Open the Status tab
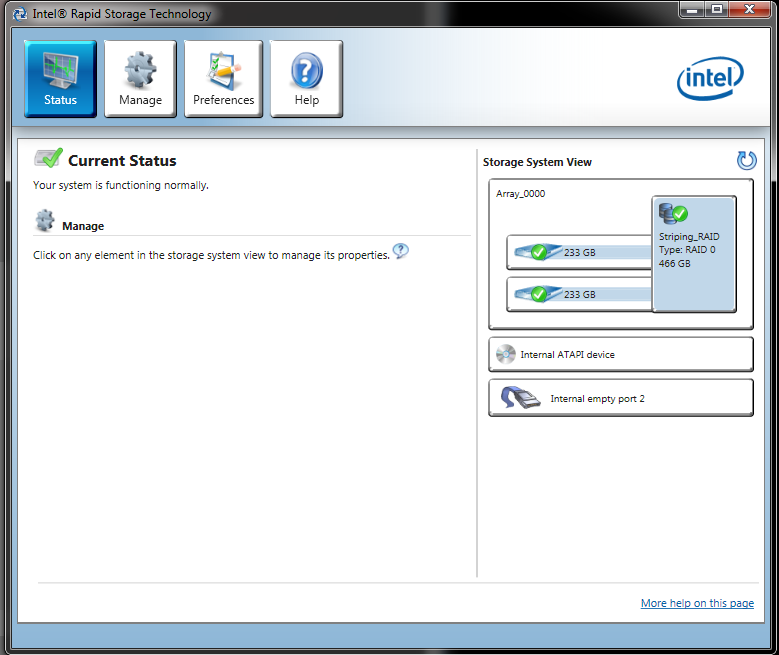Viewport: 779px width, 655px height. pos(60,79)
